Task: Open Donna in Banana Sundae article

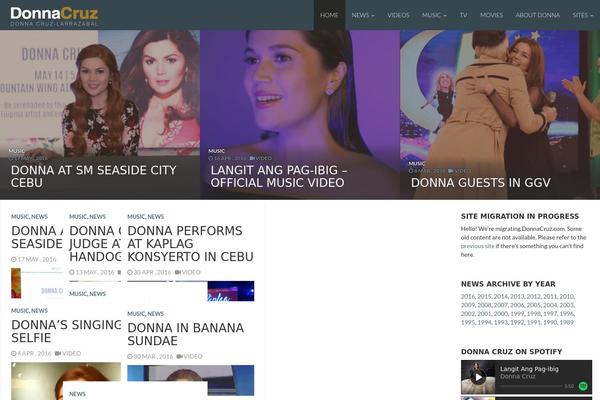Action: click(x=186, y=334)
